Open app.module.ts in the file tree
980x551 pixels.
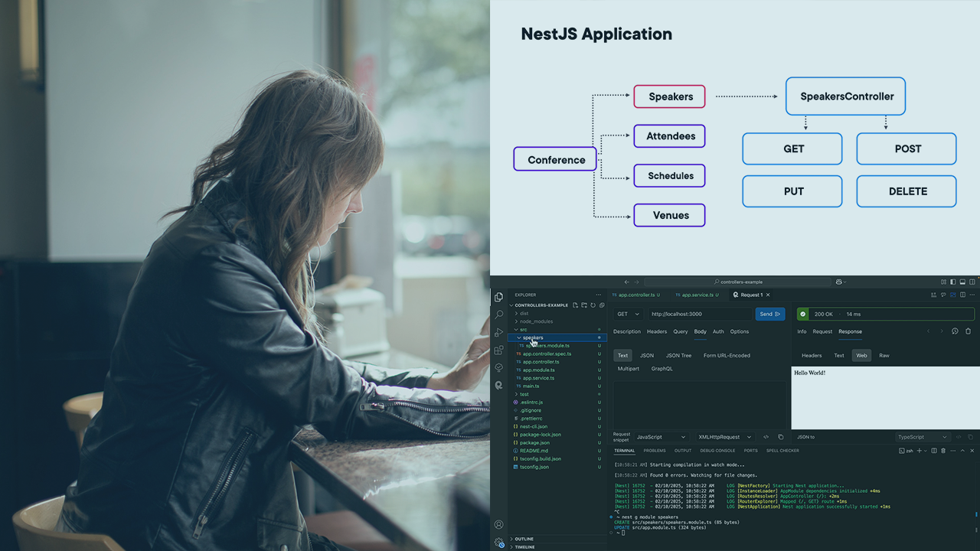[x=538, y=370]
